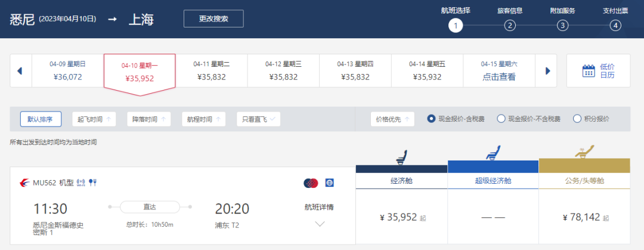Select the 04-11 星期二 date tab
The width and height of the screenshot is (644, 250).
211,70
